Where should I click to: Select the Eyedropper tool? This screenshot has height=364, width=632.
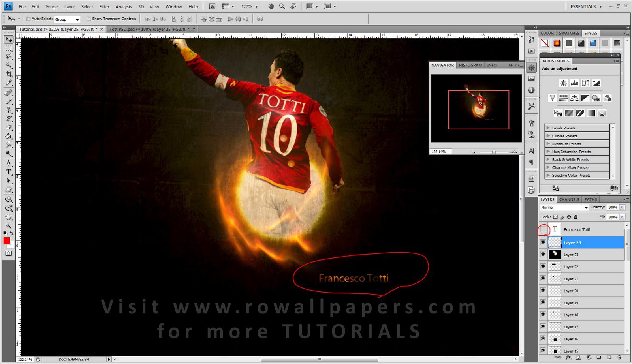click(x=9, y=83)
